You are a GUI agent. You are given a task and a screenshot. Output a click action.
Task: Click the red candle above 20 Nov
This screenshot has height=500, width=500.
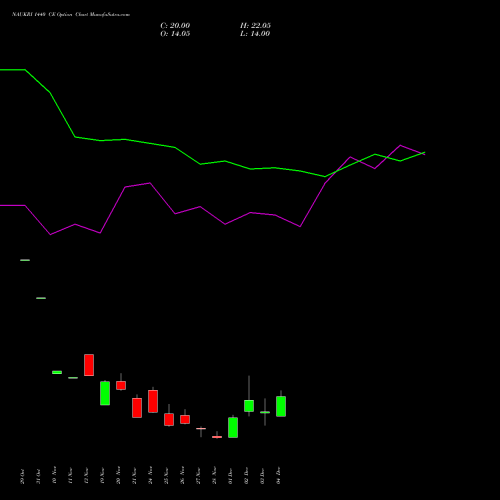click(x=121, y=385)
